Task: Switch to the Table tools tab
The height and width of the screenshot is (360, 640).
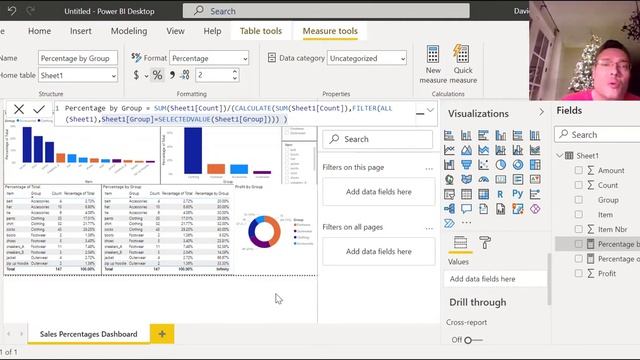Action: [x=261, y=31]
